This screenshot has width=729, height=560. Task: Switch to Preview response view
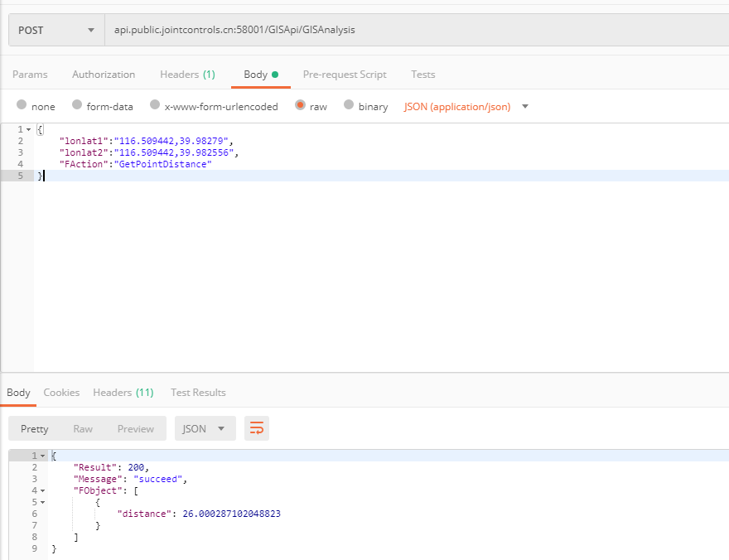pos(135,429)
